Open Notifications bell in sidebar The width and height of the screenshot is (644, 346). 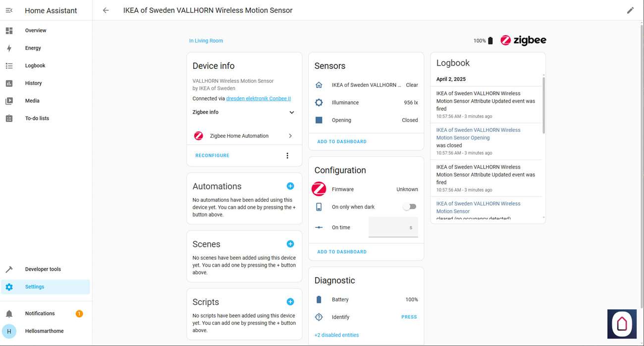[x=9, y=314]
